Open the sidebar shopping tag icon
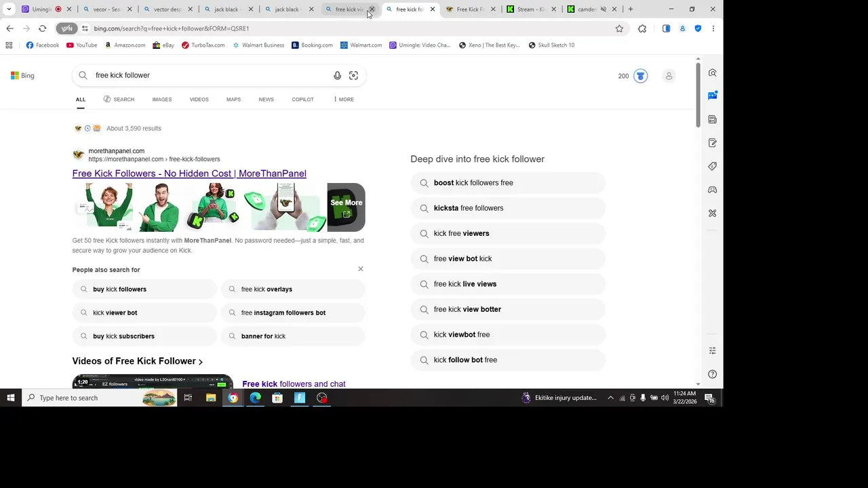This screenshot has height=488, width=868. pos(712,166)
